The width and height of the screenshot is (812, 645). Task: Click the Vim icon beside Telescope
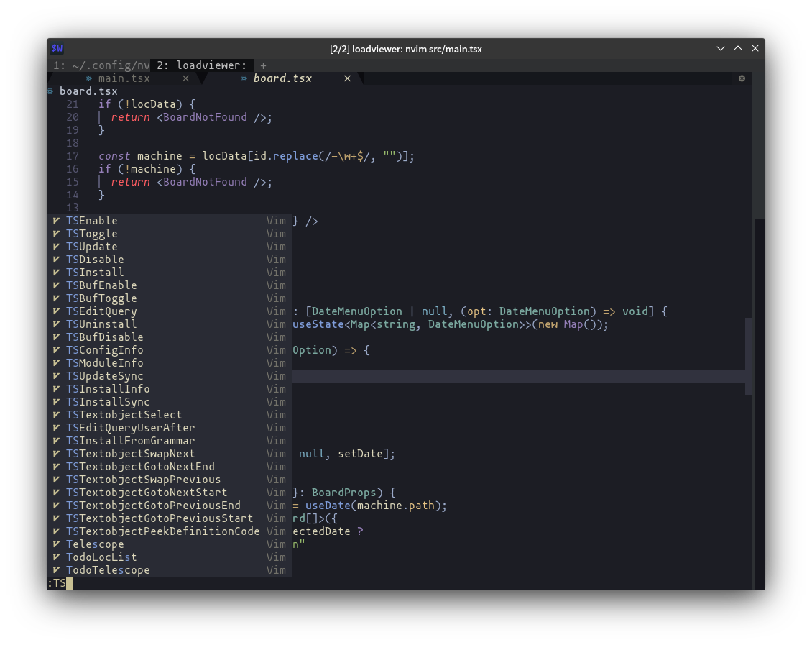56,544
